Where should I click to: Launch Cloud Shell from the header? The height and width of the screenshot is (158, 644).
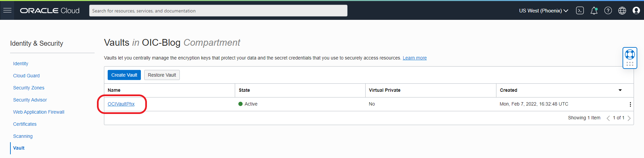coord(580,11)
